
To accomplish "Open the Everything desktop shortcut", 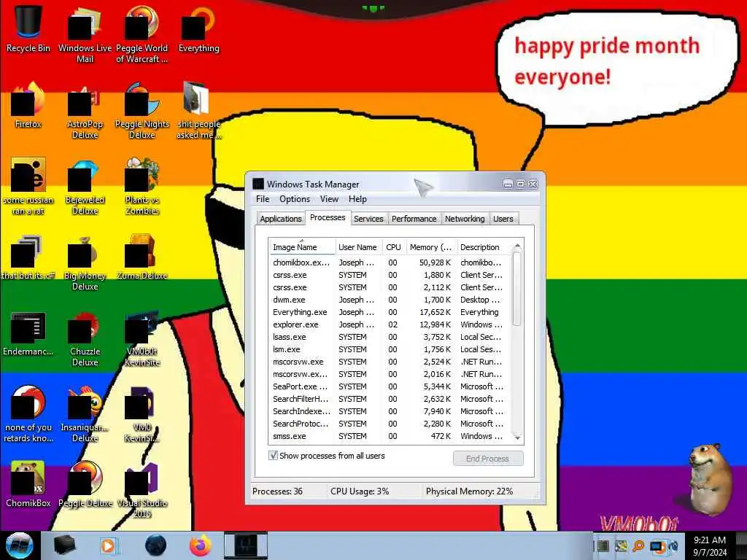I will [198, 28].
